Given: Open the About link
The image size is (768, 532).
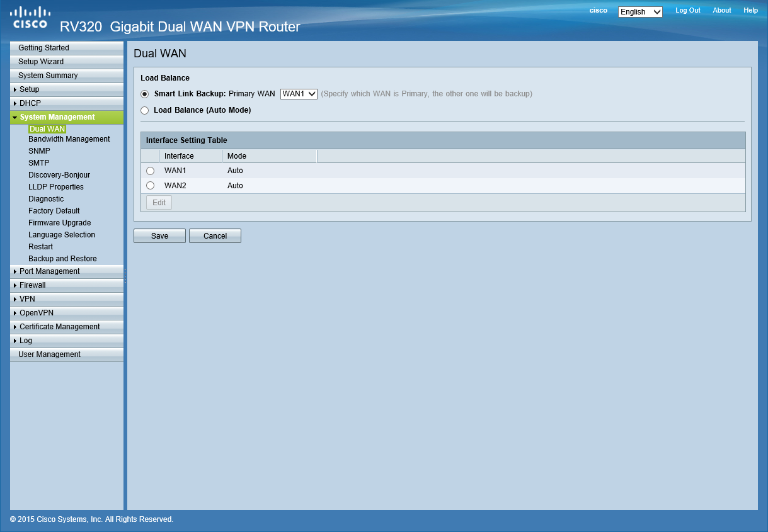Looking at the screenshot, I should 722,11.
